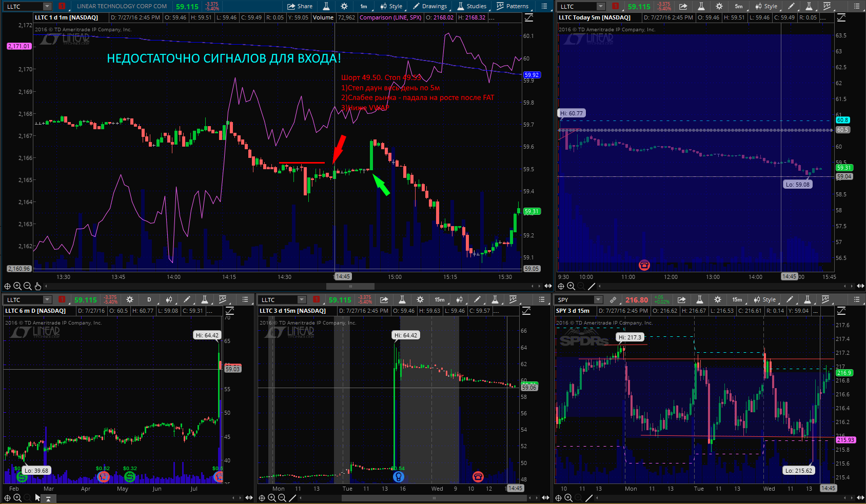Expand SPY symbol dropdown
Screen dimensions: 866x504
[x=598, y=299]
